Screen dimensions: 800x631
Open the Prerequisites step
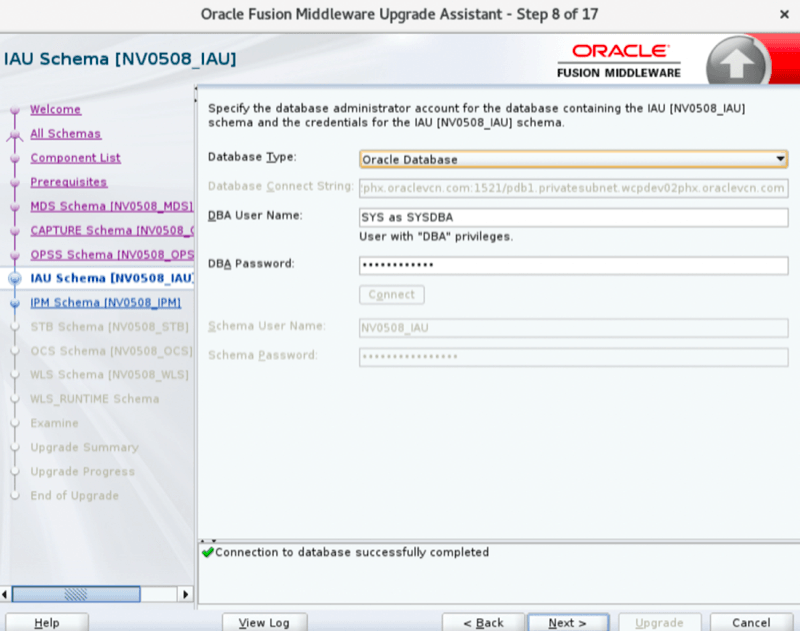(68, 182)
